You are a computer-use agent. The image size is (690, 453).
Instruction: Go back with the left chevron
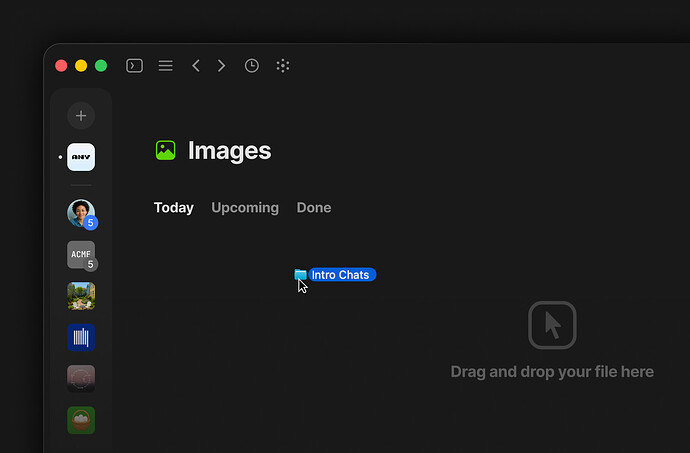pyautogui.click(x=196, y=66)
